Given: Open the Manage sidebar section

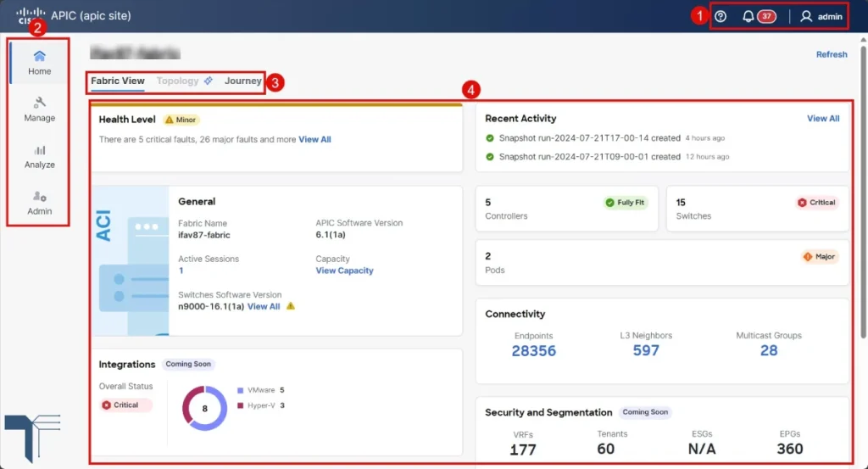Looking at the screenshot, I should tap(39, 109).
